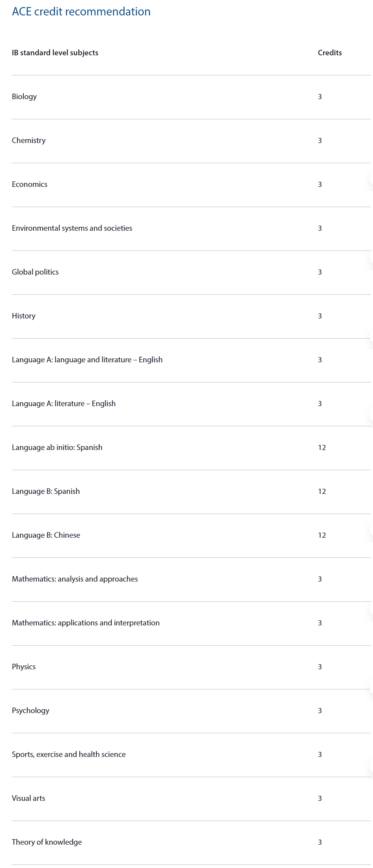Click Mathematics: analysis and approaches
This screenshot has width=373, height=868.
point(75,579)
